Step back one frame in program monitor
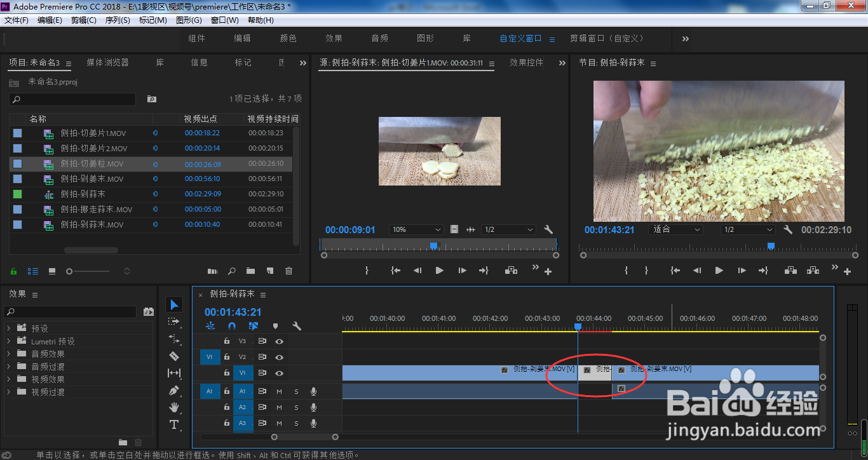 tap(697, 270)
